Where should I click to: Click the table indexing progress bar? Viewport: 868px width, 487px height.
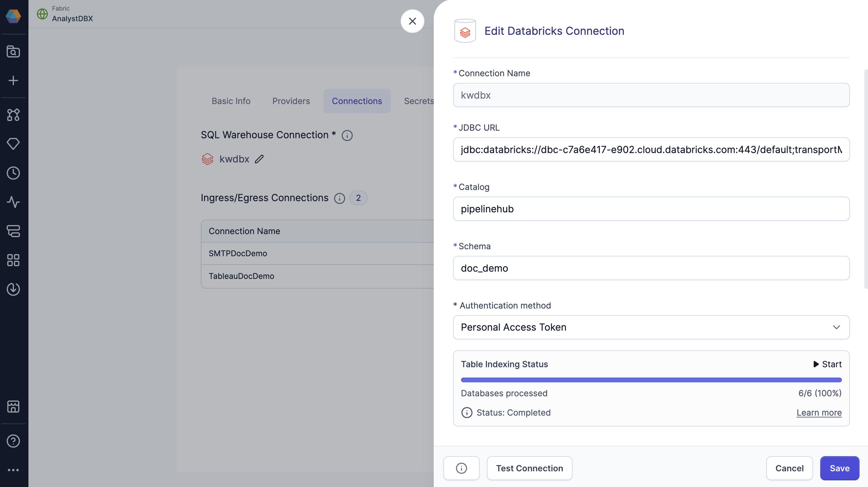point(651,380)
